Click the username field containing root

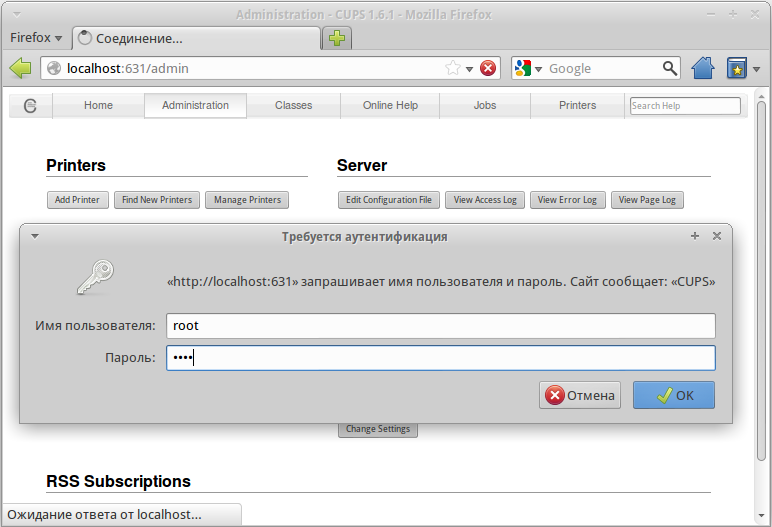441,326
